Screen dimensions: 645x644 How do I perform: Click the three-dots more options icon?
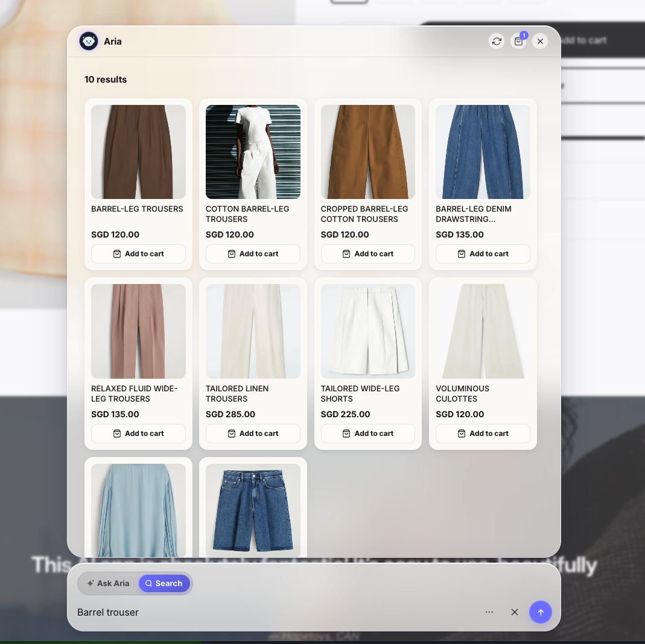pos(489,612)
